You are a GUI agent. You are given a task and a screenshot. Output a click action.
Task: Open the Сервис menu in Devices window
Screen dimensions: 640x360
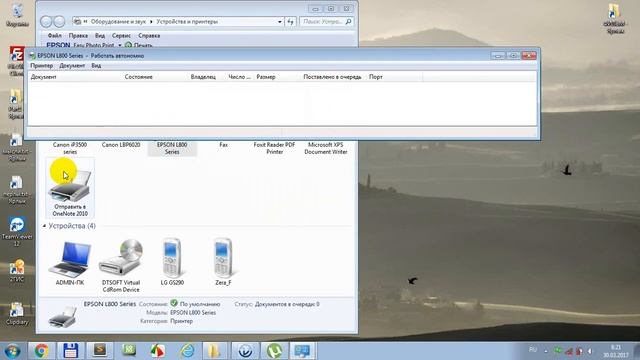pos(121,36)
